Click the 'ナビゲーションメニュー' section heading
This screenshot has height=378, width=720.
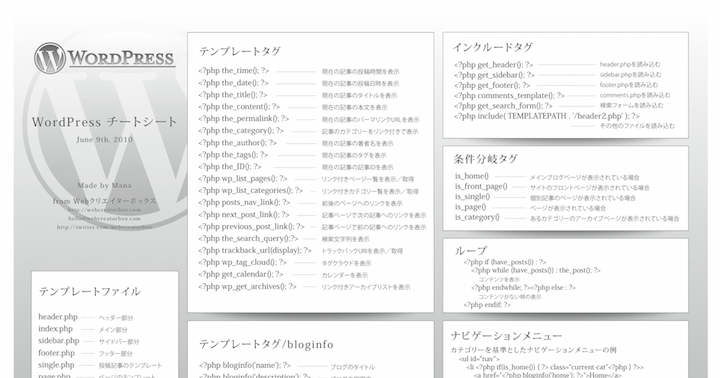coord(506,336)
